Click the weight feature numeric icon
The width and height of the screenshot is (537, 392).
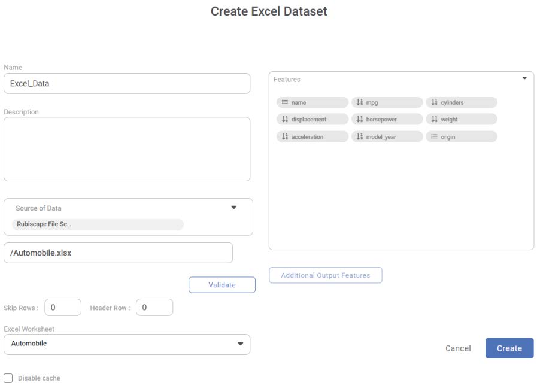click(435, 120)
